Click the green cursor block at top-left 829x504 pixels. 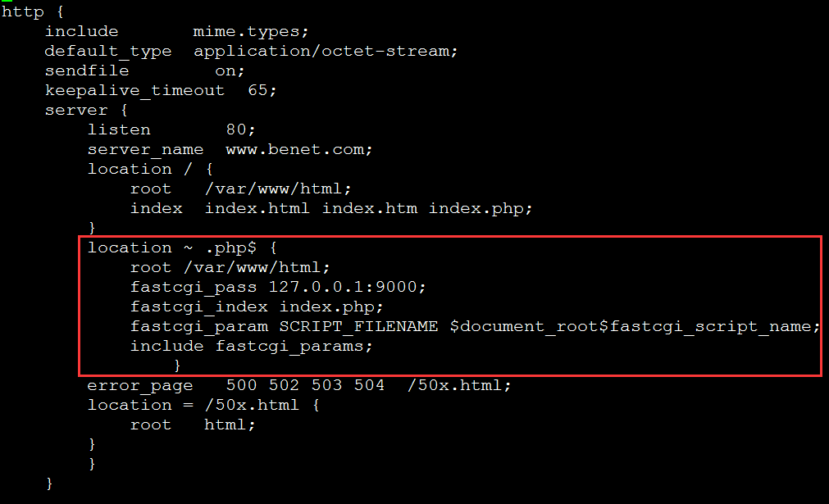pos(7,2)
